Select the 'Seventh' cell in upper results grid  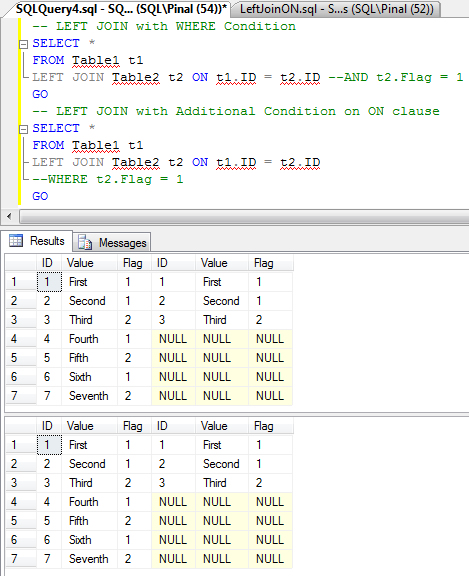pos(89,396)
